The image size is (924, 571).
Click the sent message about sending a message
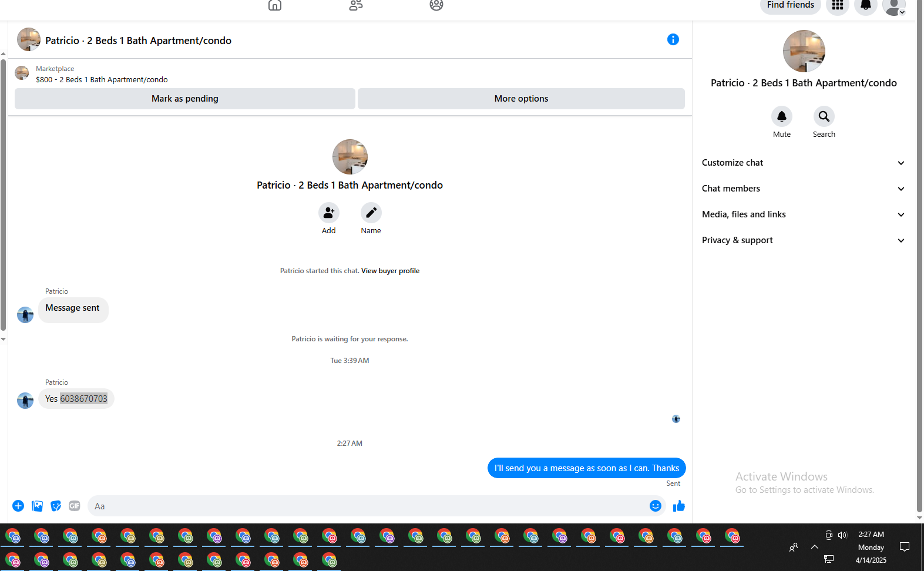586,468
